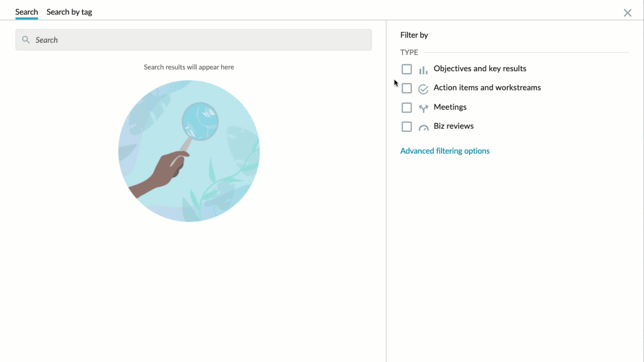Enable the Meetings filter checkbox
Viewport: 644px width, 362px height.
407,108
